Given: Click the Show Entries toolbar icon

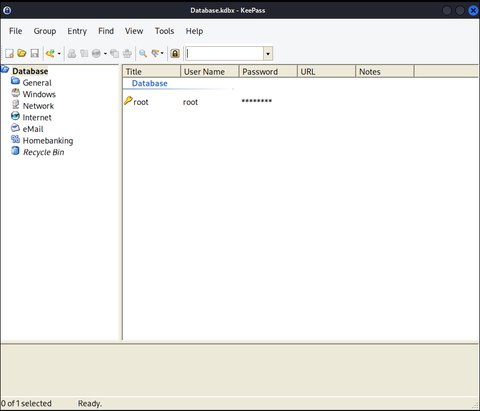Looking at the screenshot, I should pyautogui.click(x=155, y=53).
